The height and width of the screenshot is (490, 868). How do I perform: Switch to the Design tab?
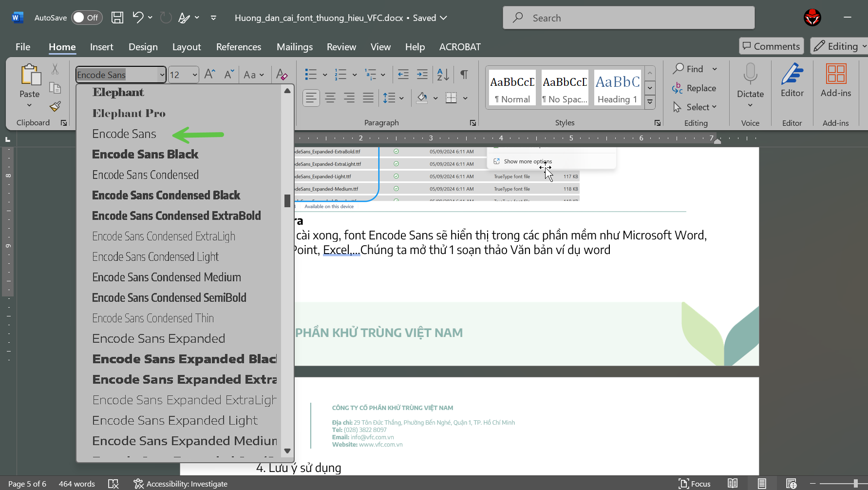[x=143, y=47]
